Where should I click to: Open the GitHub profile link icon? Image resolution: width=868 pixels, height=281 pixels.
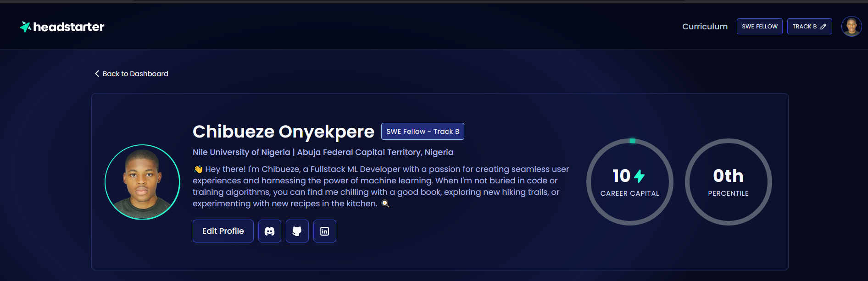(x=297, y=231)
